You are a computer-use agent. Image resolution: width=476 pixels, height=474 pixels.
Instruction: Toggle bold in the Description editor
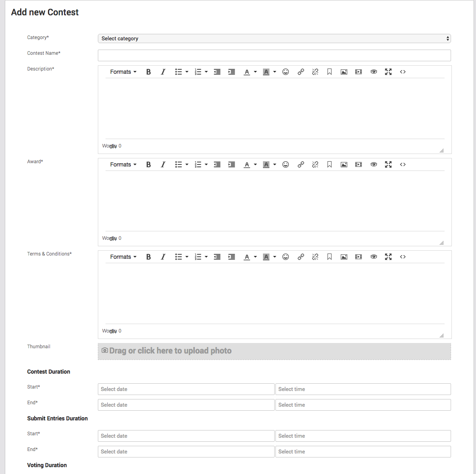[149, 72]
